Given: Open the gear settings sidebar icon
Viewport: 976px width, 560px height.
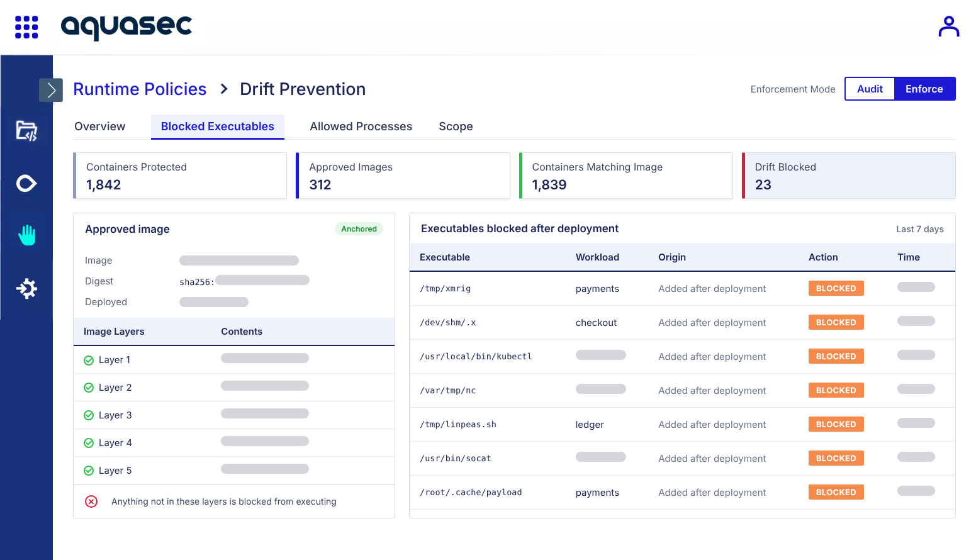Looking at the screenshot, I should [x=26, y=289].
